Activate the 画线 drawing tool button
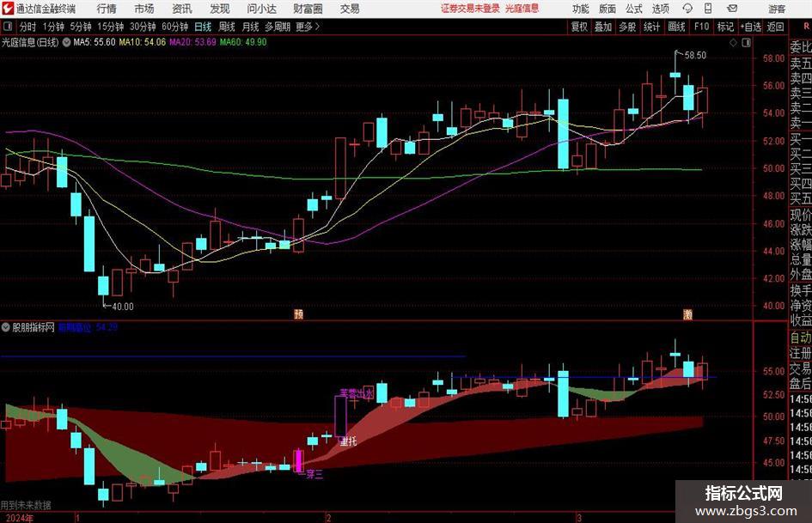812x523 pixels. (676, 27)
